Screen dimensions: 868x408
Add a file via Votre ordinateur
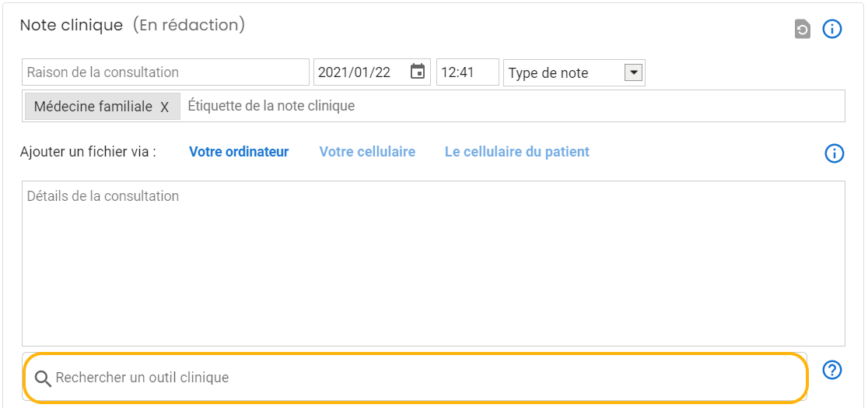(x=239, y=152)
